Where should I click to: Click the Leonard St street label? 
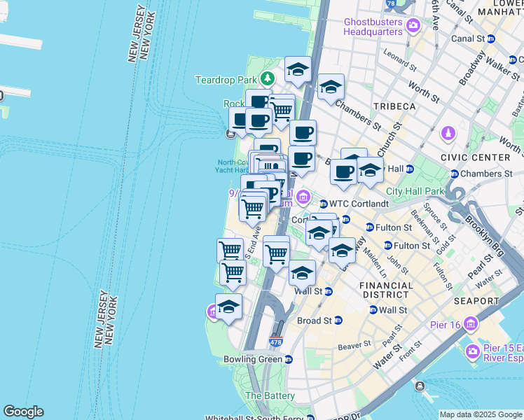pos(400,60)
